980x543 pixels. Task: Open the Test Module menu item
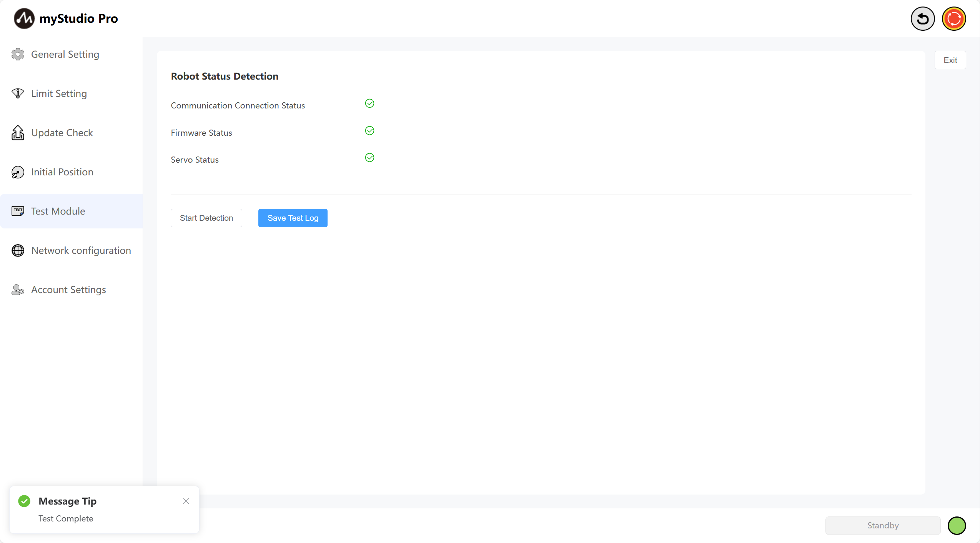(x=58, y=211)
